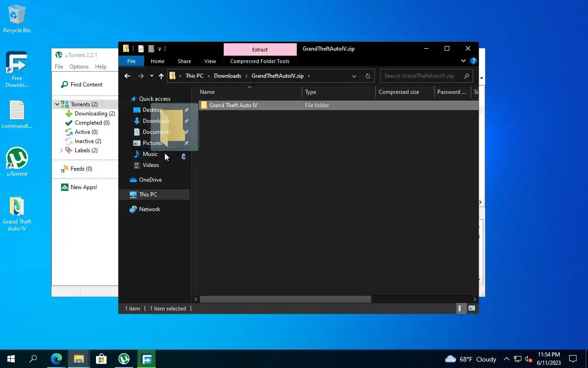
Task: Click Downloads in the address breadcrumb
Action: 227,76
